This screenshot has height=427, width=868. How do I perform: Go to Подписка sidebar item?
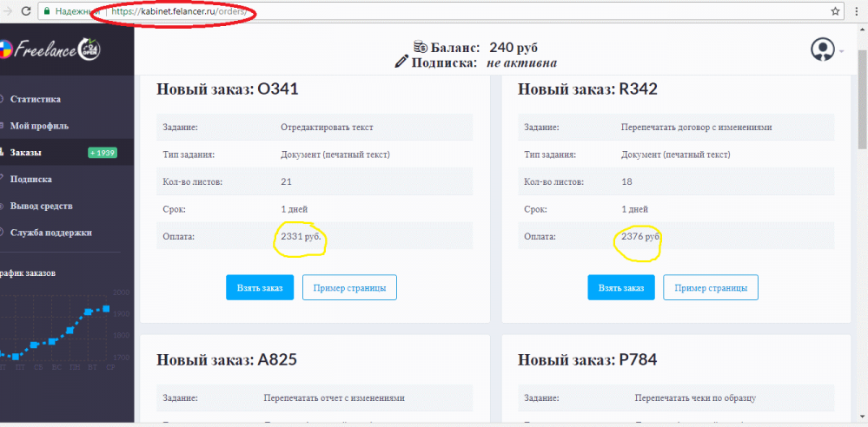[31, 179]
